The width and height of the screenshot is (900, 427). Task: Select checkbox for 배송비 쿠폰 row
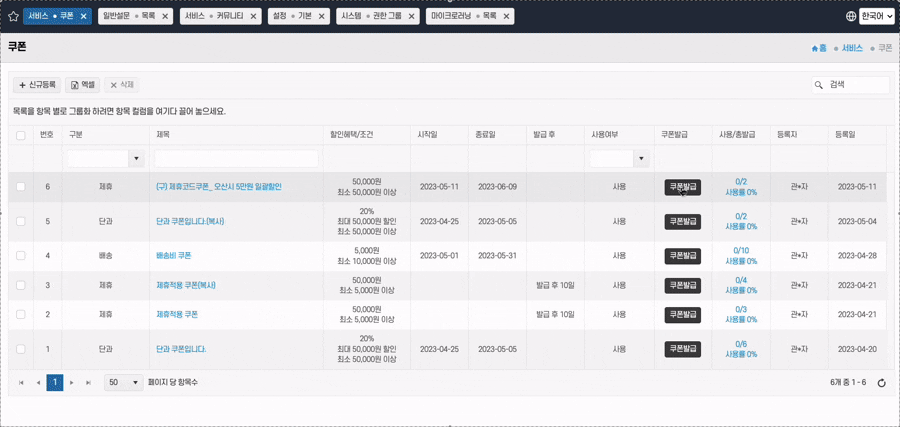click(x=21, y=256)
